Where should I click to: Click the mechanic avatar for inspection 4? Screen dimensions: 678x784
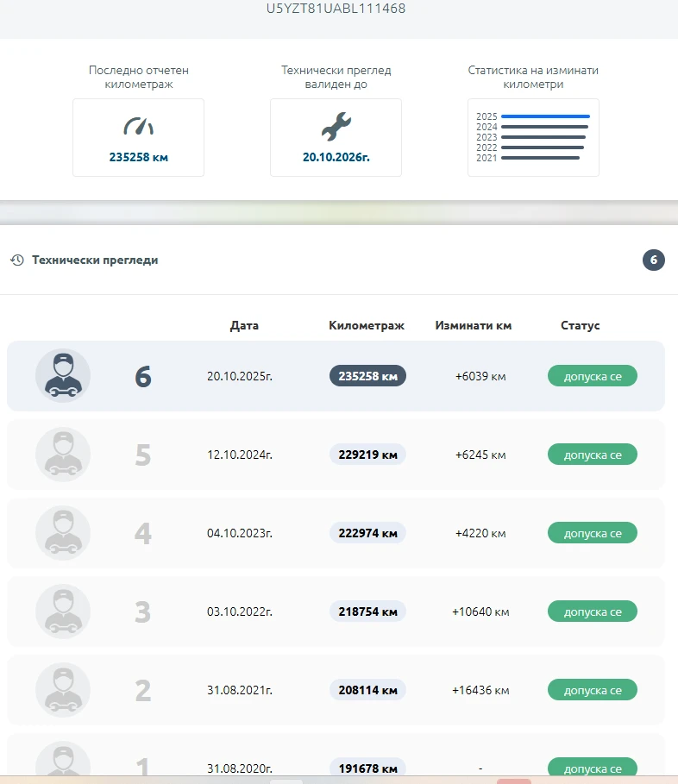pyautogui.click(x=62, y=533)
